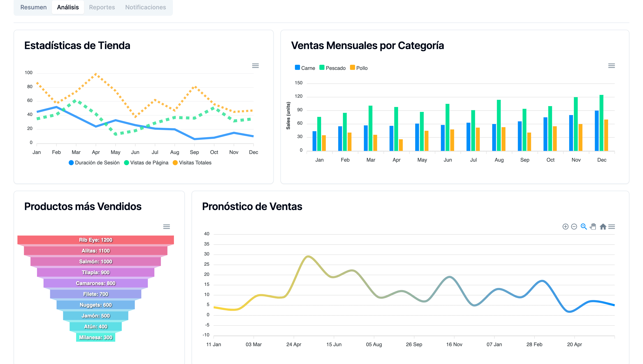Reset zoom with the home icon
The image size is (643, 364).
[603, 227]
